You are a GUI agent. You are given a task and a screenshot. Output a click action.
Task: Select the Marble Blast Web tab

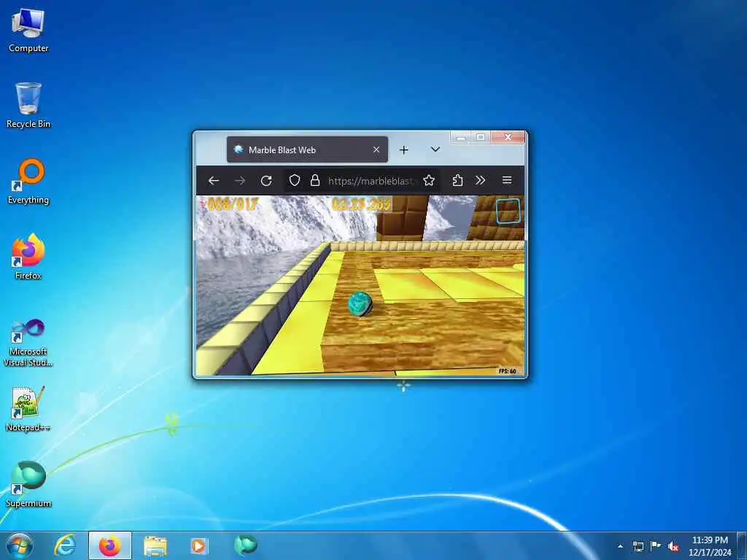tap(307, 149)
